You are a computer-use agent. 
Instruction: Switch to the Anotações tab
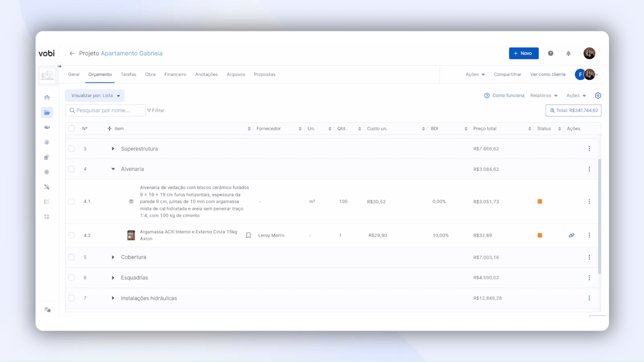[206, 74]
